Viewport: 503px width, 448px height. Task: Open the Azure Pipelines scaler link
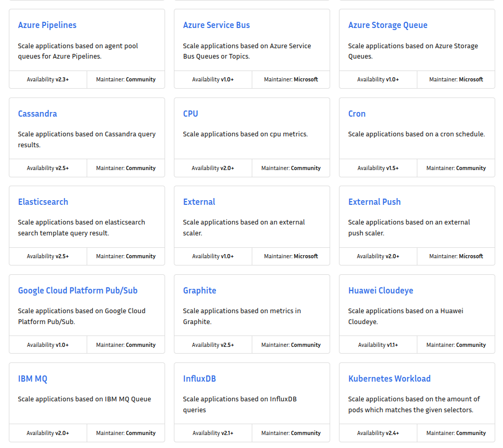[47, 25]
